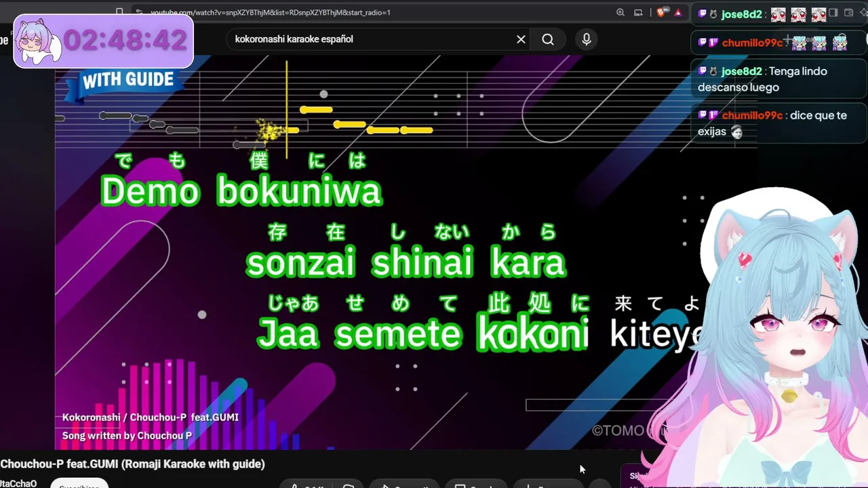The height and width of the screenshot is (488, 868).
Task: Start voice search with the microphone icon
Action: (587, 39)
